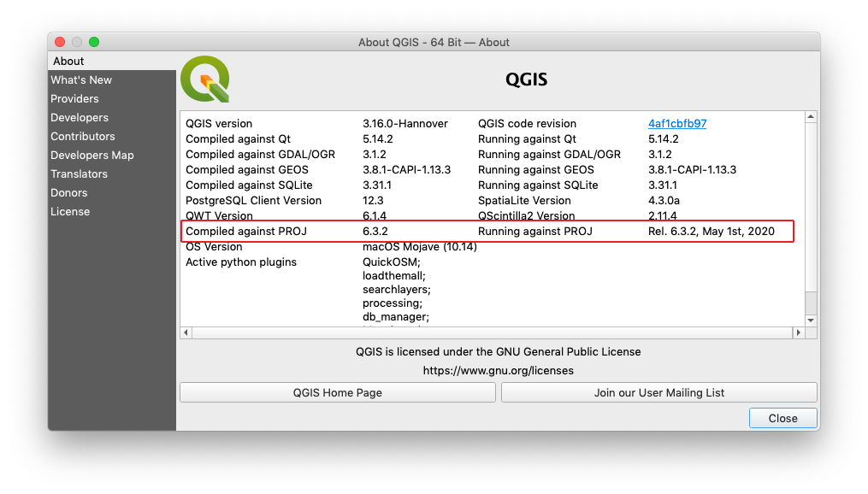The height and width of the screenshot is (494, 868).
Task: Click the green zoom traffic light
Action: 94,40
